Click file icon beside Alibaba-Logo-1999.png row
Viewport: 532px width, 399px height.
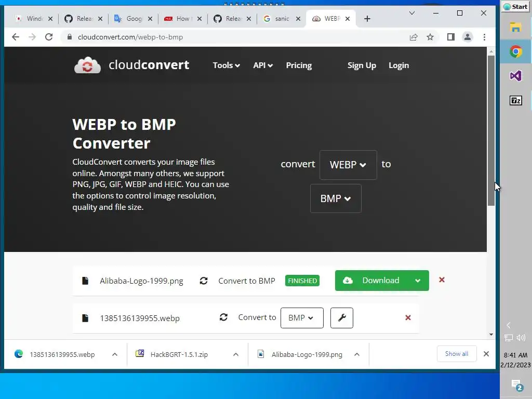click(x=85, y=281)
